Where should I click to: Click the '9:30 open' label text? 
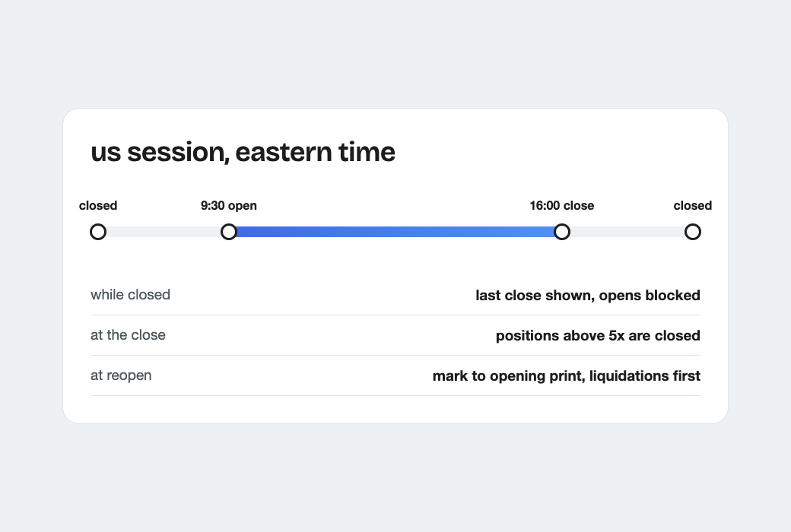tap(229, 206)
